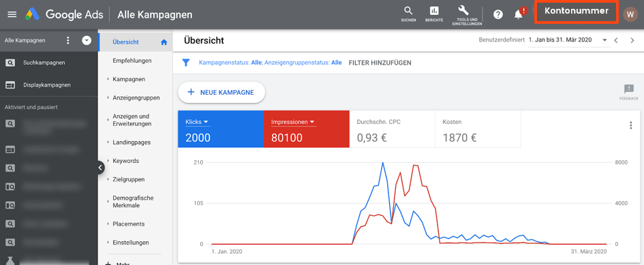Open the Placements menu item

tap(129, 224)
